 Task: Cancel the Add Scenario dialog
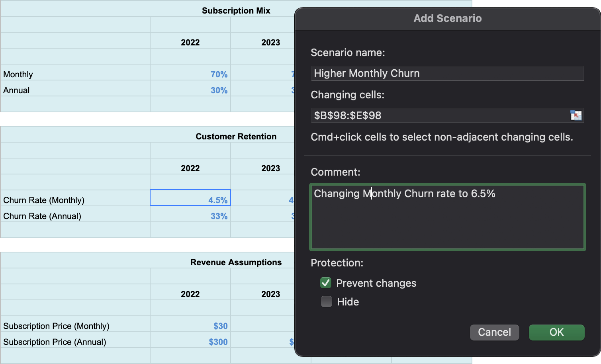[x=494, y=332]
